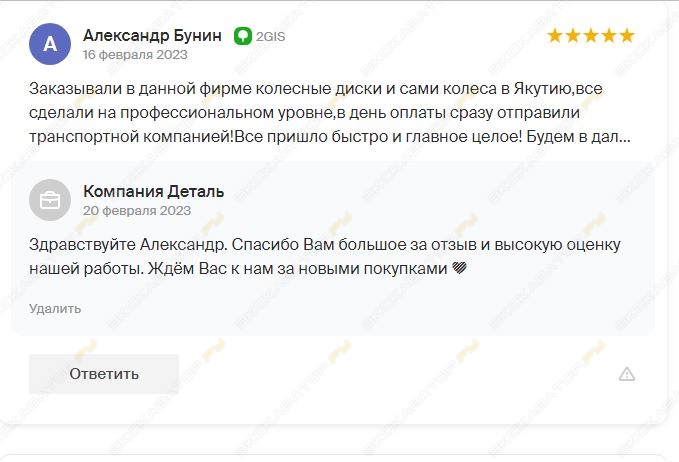The height and width of the screenshot is (462, 679).
Task: Expand truncated review text at ellipsis
Action: click(624, 137)
